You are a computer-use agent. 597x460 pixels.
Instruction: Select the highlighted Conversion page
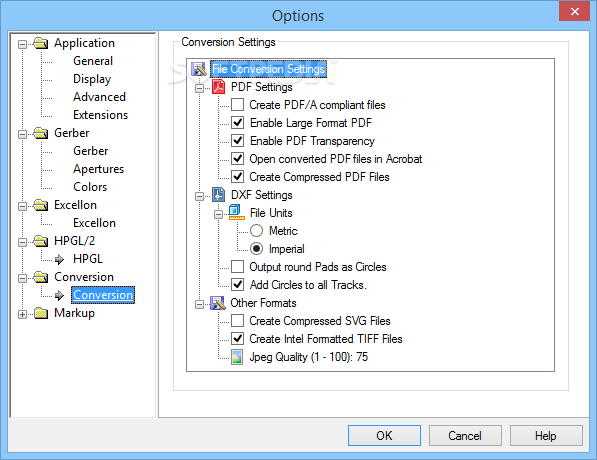point(103,295)
